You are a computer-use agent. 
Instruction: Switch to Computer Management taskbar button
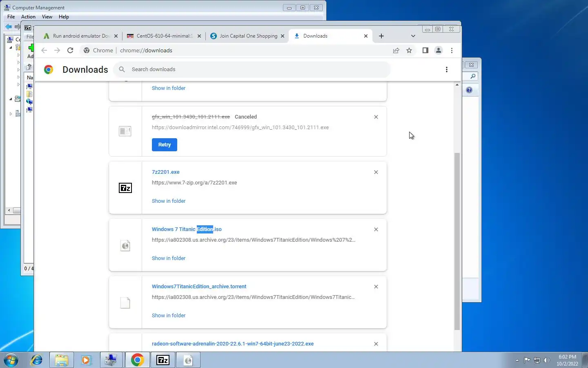111,360
